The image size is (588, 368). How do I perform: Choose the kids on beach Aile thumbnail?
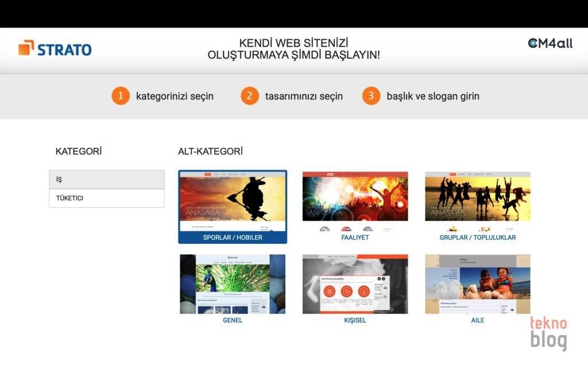477,284
